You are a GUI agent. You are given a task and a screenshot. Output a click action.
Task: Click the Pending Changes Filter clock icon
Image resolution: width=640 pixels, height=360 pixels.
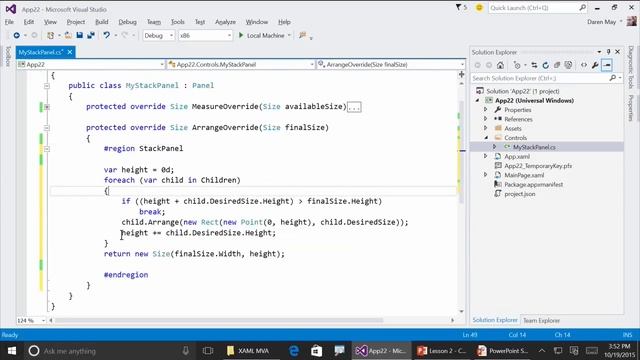[517, 65]
